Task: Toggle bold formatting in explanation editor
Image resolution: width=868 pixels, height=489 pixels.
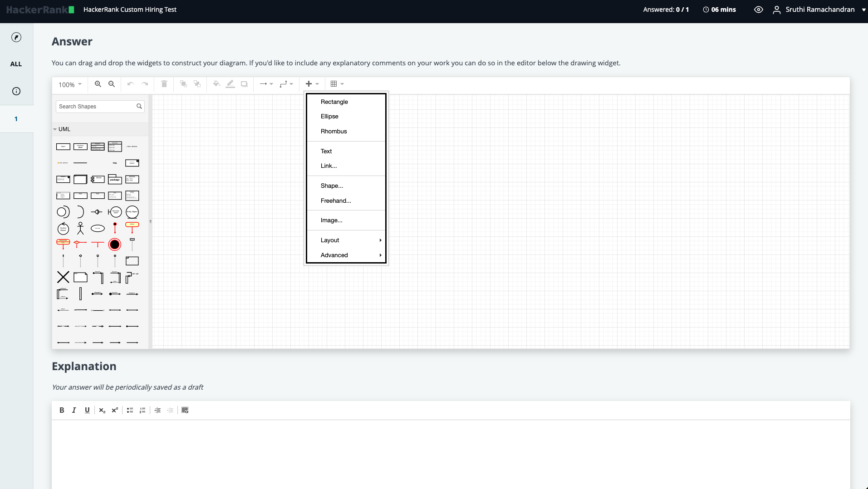Action: coord(62,410)
